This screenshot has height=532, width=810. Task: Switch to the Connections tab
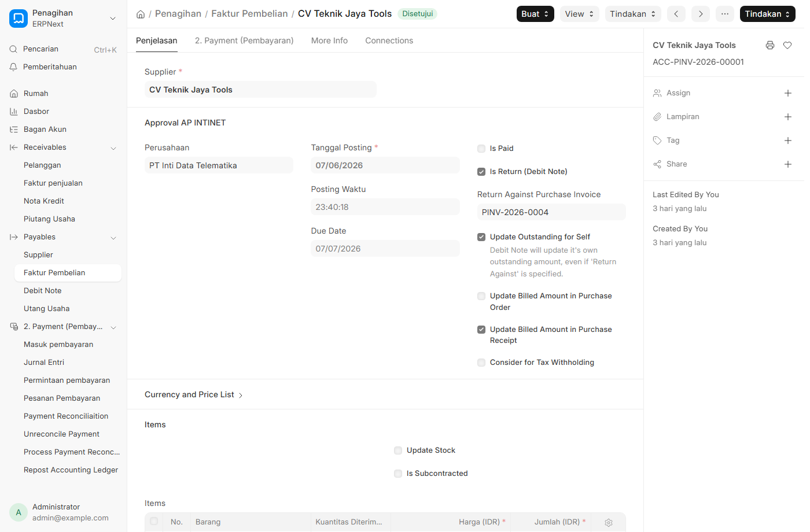(x=389, y=40)
